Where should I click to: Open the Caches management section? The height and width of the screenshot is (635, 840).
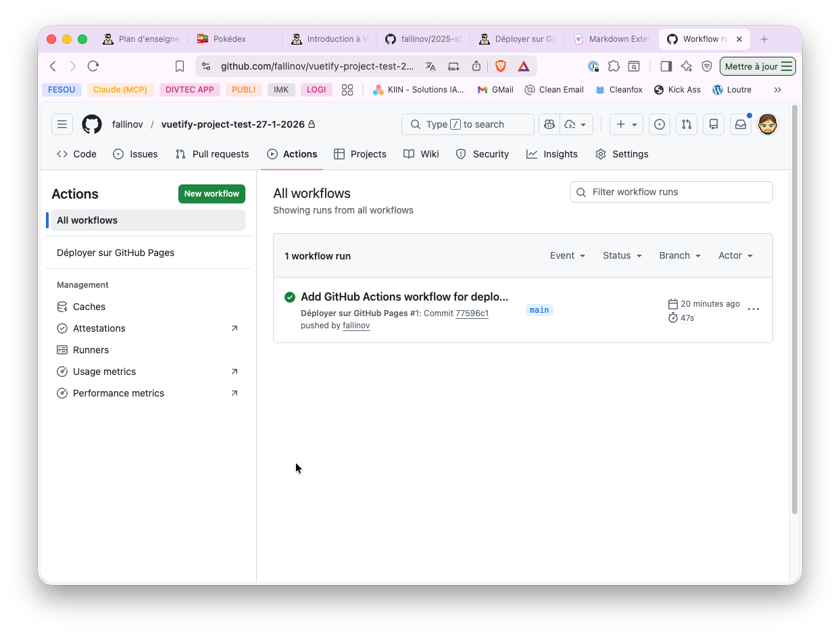[x=89, y=306]
